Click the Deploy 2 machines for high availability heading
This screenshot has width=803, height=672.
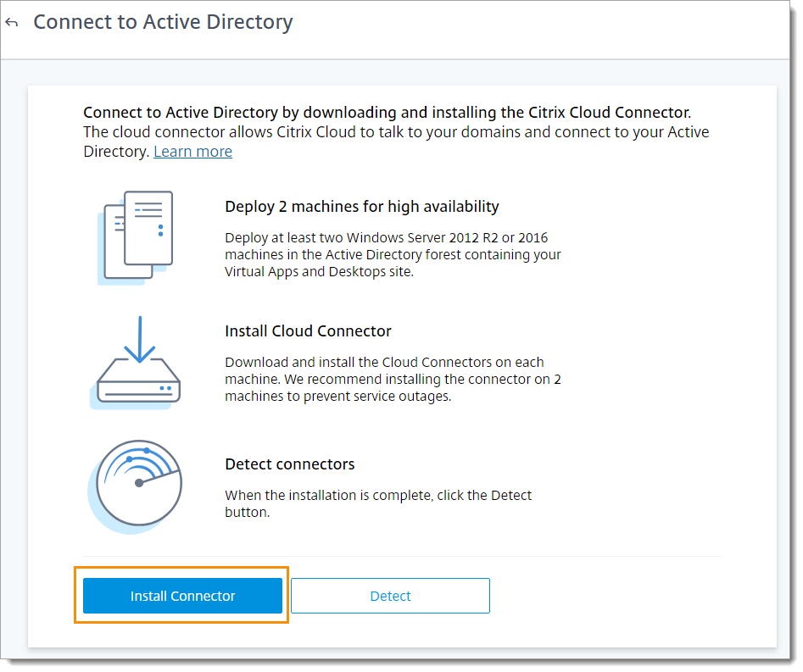point(361,207)
